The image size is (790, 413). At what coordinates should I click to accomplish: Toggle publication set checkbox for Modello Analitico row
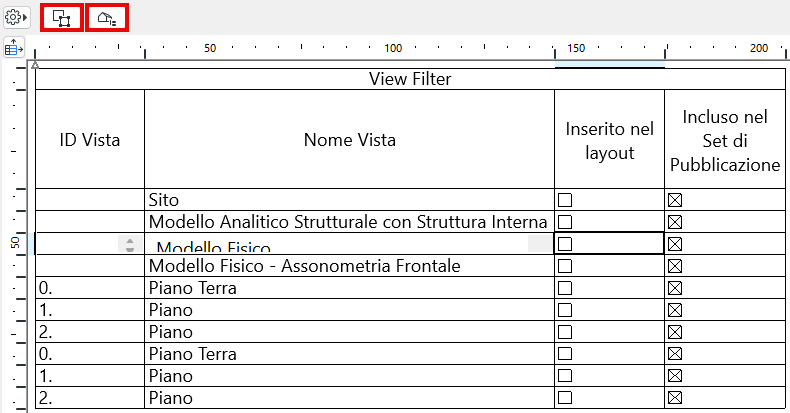(675, 222)
